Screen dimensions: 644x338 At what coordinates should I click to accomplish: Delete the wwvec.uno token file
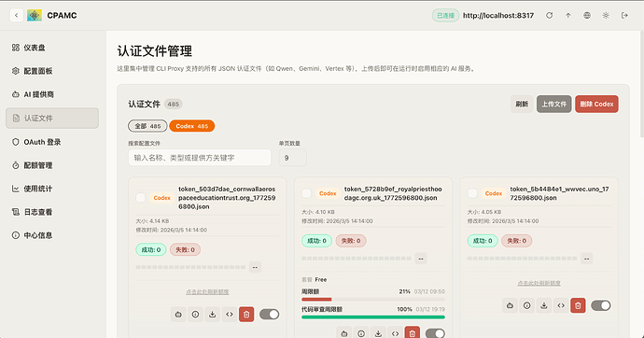point(578,305)
